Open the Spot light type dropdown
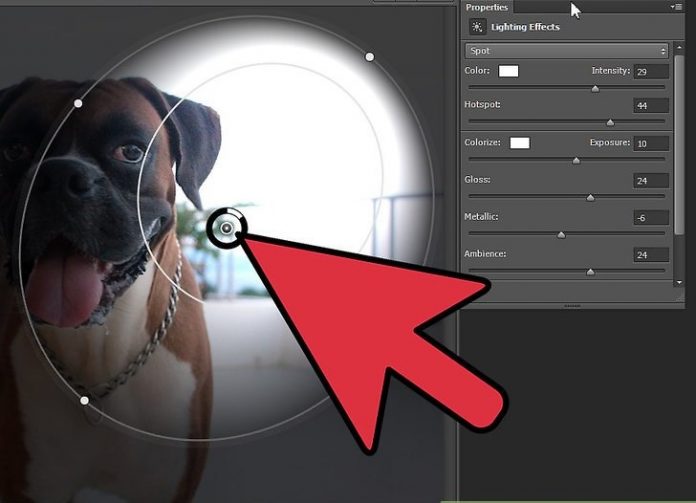 pyautogui.click(x=566, y=50)
